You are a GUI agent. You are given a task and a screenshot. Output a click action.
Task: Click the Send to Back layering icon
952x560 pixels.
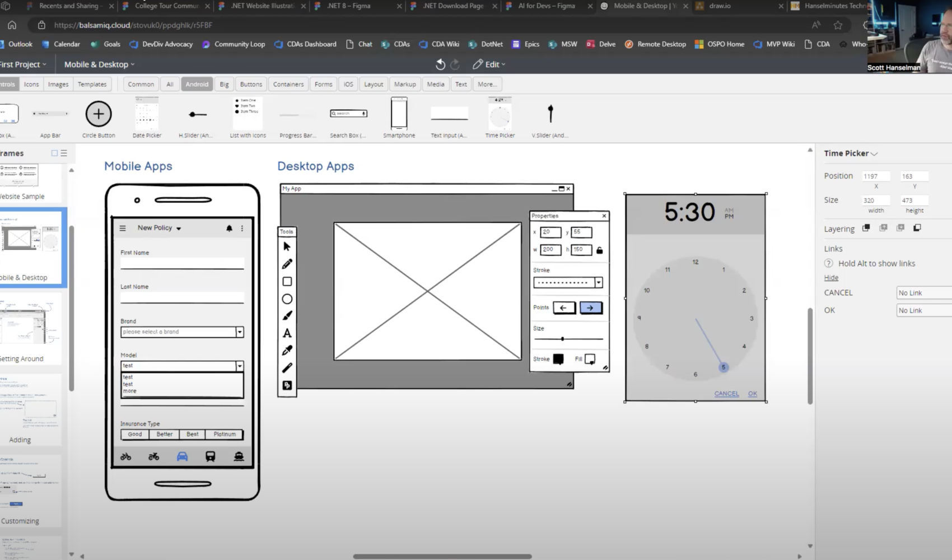click(x=917, y=228)
